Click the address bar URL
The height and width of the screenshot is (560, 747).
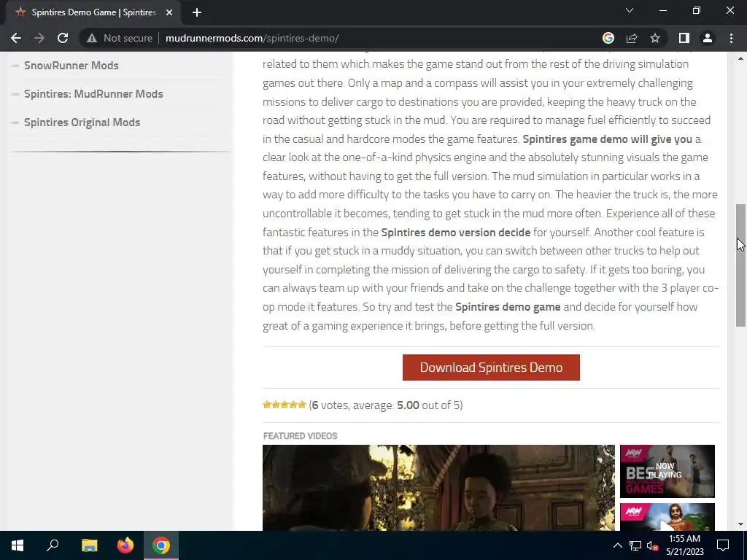pos(252,38)
